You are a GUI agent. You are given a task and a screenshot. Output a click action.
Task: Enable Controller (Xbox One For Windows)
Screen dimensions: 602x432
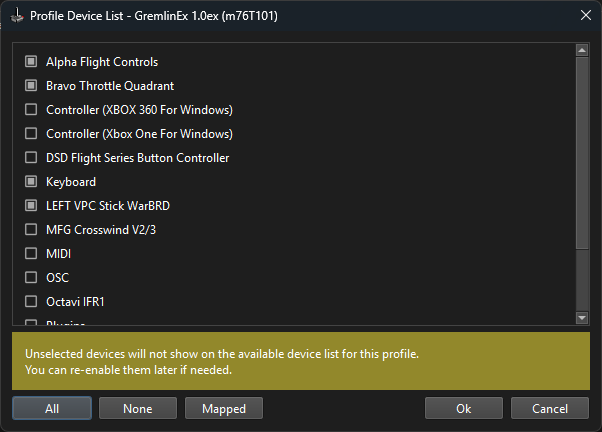31,134
